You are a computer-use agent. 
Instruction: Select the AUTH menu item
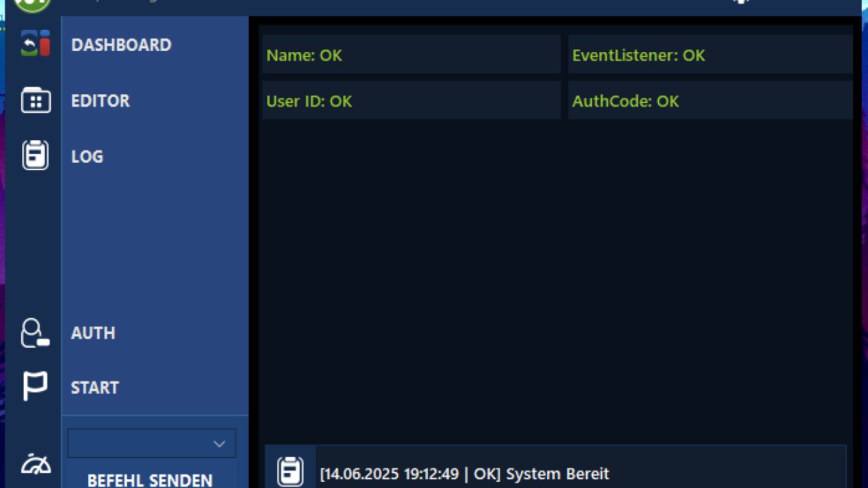tap(93, 333)
